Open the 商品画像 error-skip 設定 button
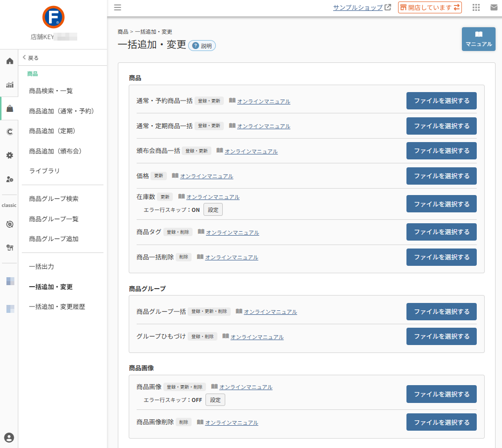502x448 pixels. [x=215, y=400]
